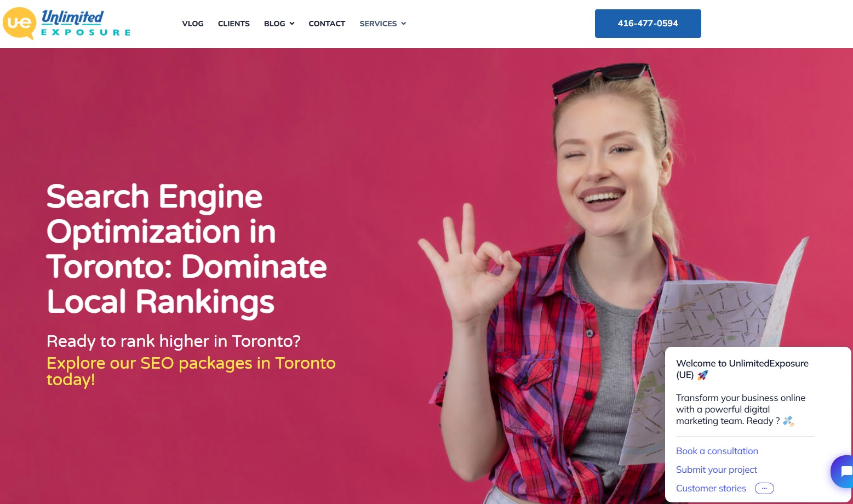853x504 pixels.
Task: Click the ellipsis pill beside Customer stories
Action: pyautogui.click(x=764, y=488)
